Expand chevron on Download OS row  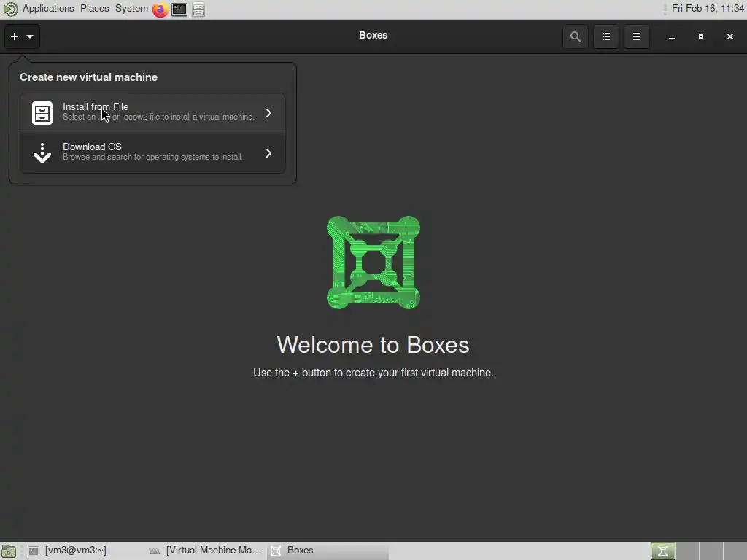268,153
